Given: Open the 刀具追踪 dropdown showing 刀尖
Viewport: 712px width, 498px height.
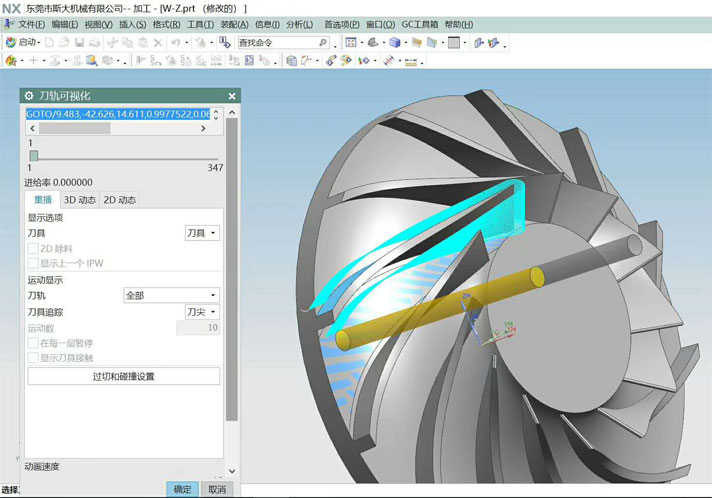Looking at the screenshot, I should tap(202, 312).
